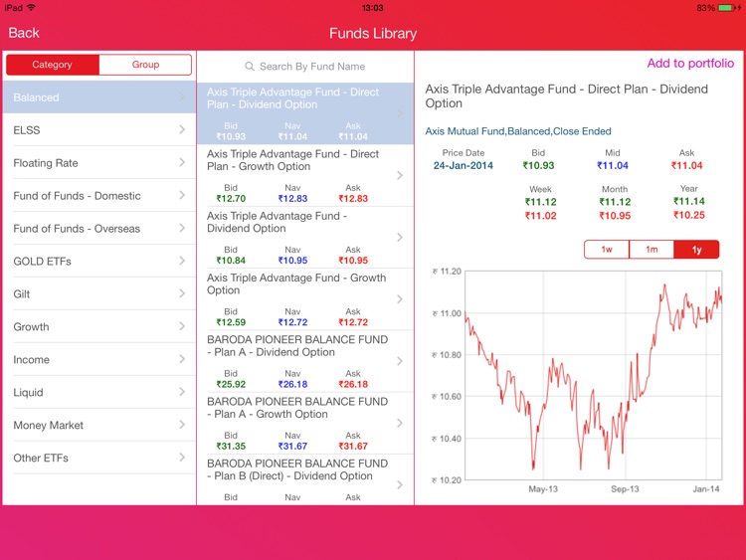Screen dimensions: 746x560
Task: Click the Sep-13 chart axis label
Action: 625,489
